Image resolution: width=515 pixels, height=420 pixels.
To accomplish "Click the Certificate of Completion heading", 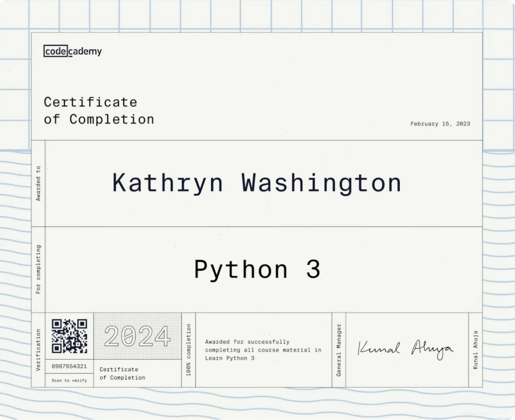I will coord(99,111).
